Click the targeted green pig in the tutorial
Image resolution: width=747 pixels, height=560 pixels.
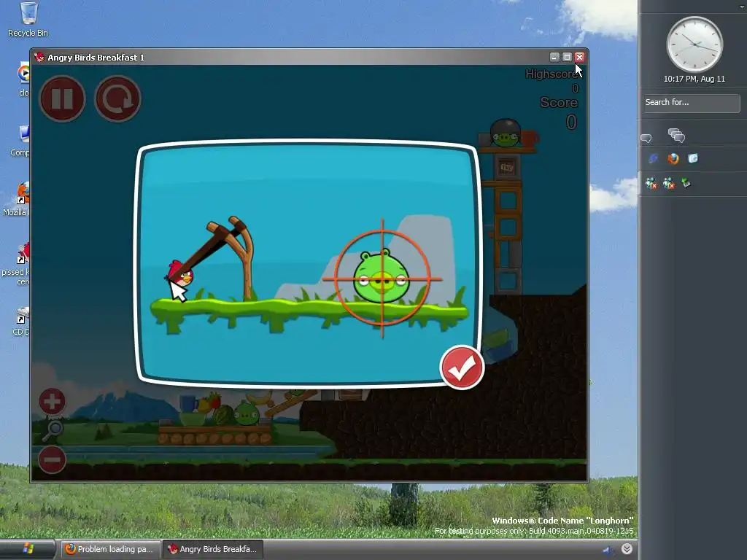pos(381,278)
